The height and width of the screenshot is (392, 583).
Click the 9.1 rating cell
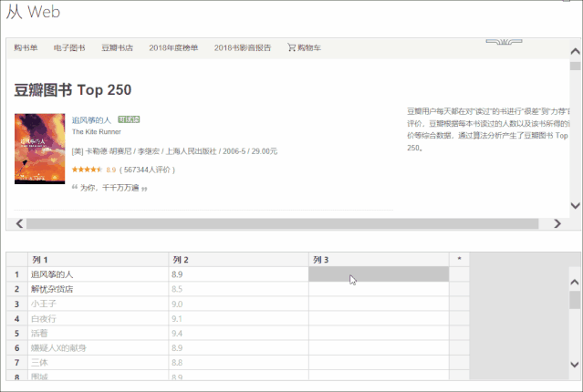pos(238,318)
